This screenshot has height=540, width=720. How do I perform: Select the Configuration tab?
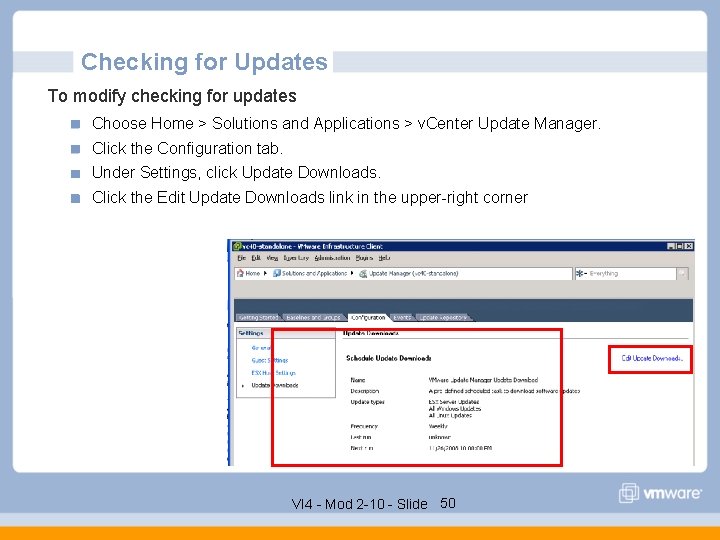[368, 317]
